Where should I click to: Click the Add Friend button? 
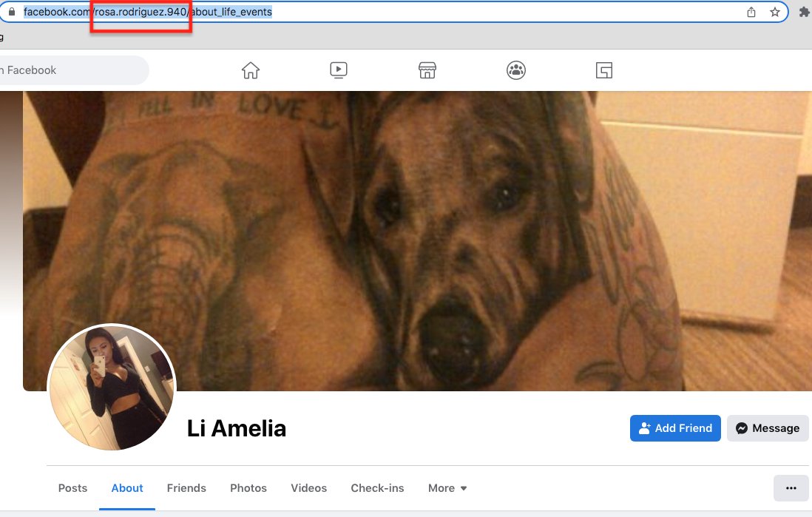pyautogui.click(x=675, y=428)
